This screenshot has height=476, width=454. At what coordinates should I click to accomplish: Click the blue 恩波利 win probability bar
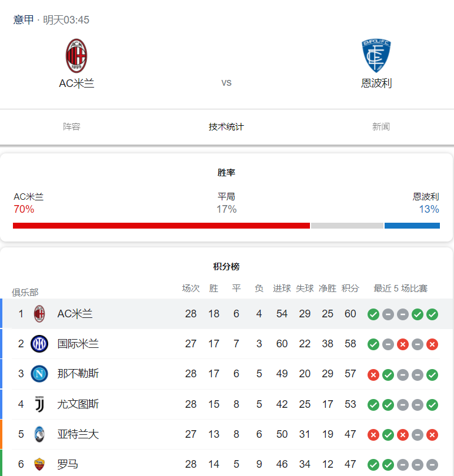point(412,226)
